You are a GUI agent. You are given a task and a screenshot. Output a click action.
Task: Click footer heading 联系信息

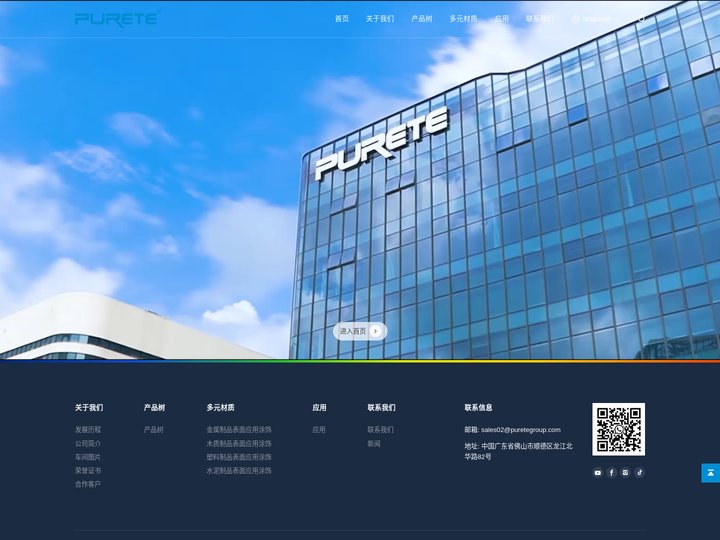478,407
